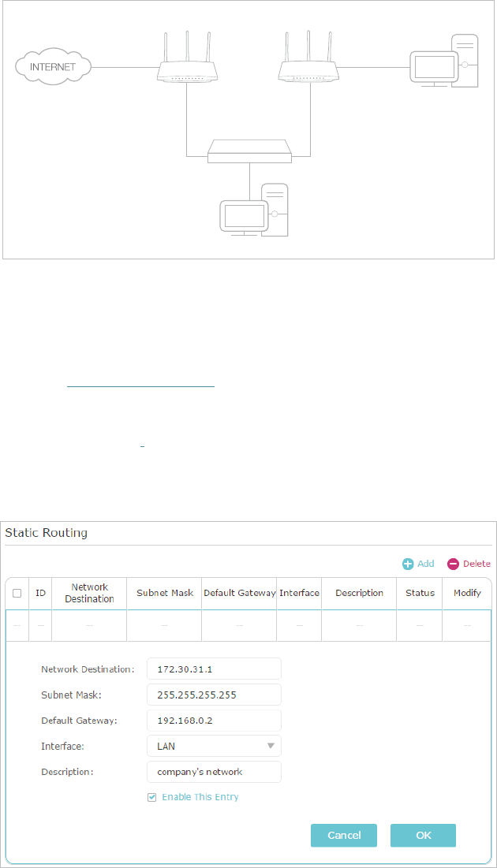Viewport: 497px width, 868px height.
Task: Click the Description column header
Action: (x=359, y=593)
